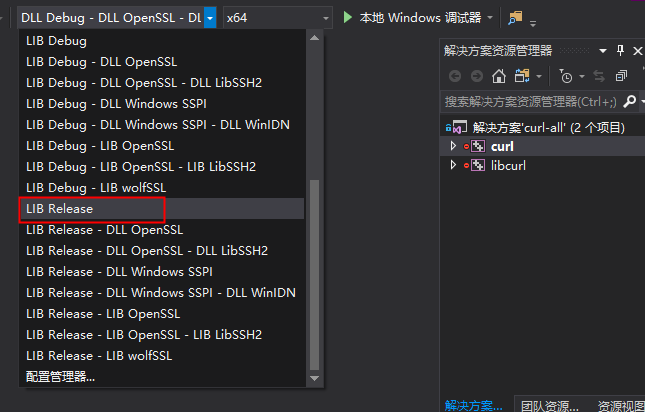Close the Solution Explorer panel
The height and width of the screenshot is (412, 645).
pyautogui.click(x=637, y=51)
